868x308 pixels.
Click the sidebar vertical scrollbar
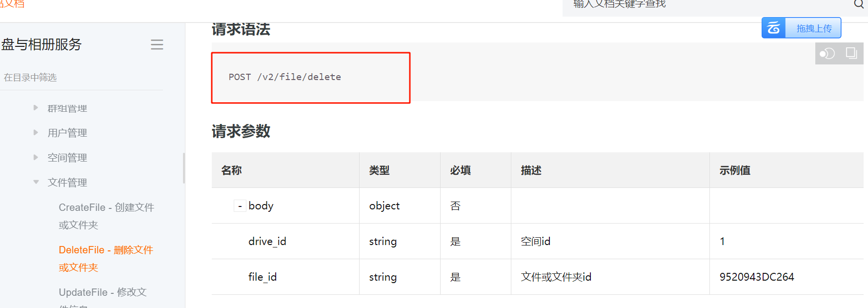tap(184, 168)
